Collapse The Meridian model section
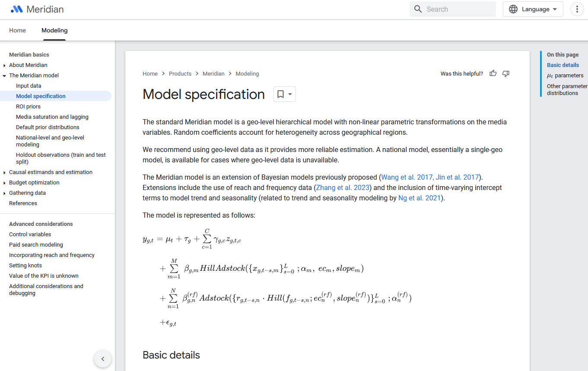 tap(4, 76)
